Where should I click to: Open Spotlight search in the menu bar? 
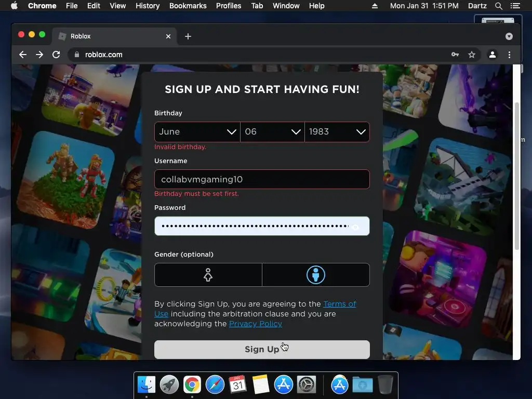pos(498,6)
